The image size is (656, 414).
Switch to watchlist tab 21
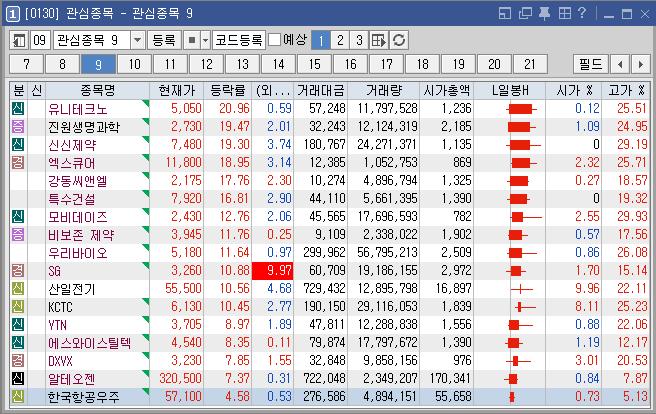530,64
